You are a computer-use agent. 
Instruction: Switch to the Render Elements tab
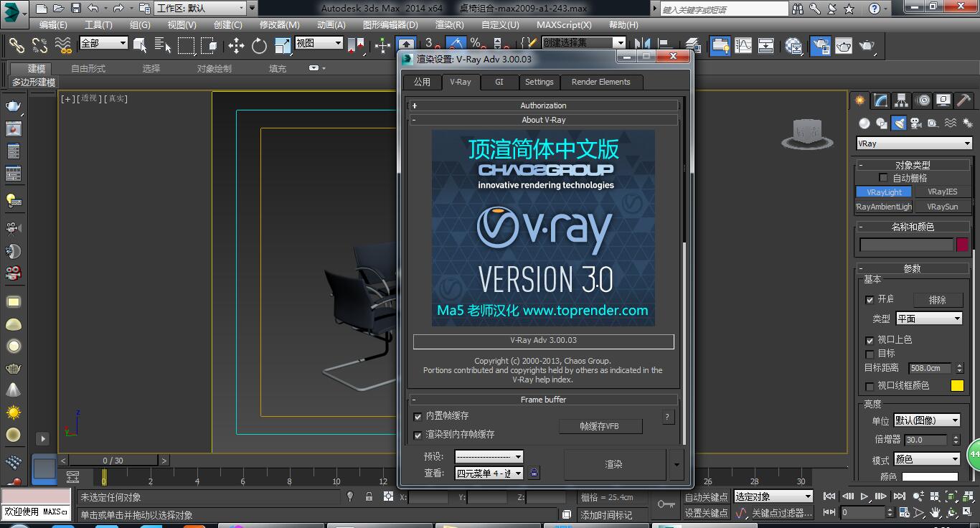(600, 82)
